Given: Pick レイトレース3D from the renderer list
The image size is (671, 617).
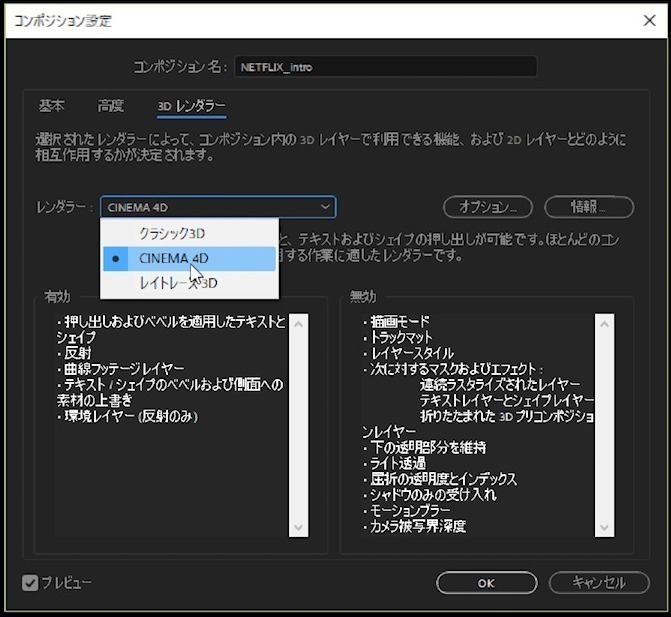Looking at the screenshot, I should point(178,284).
